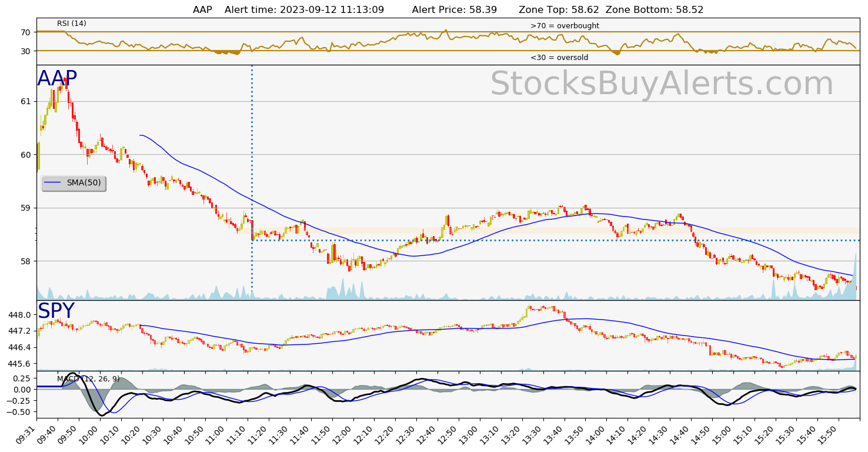Image resolution: width=868 pixels, height=452 pixels.
Task: Click the SPY axis label 446.4
Action: 19,347
